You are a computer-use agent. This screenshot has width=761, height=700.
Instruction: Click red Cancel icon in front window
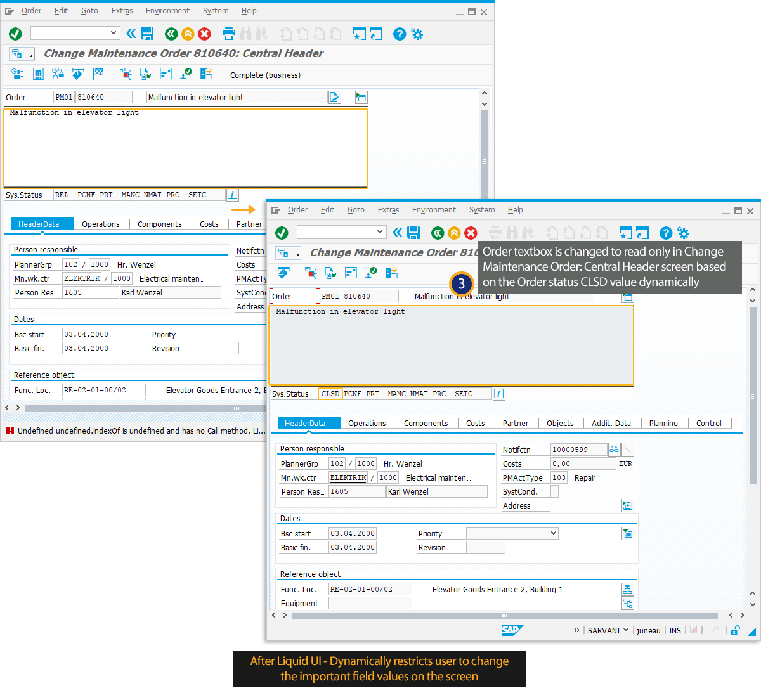(471, 233)
